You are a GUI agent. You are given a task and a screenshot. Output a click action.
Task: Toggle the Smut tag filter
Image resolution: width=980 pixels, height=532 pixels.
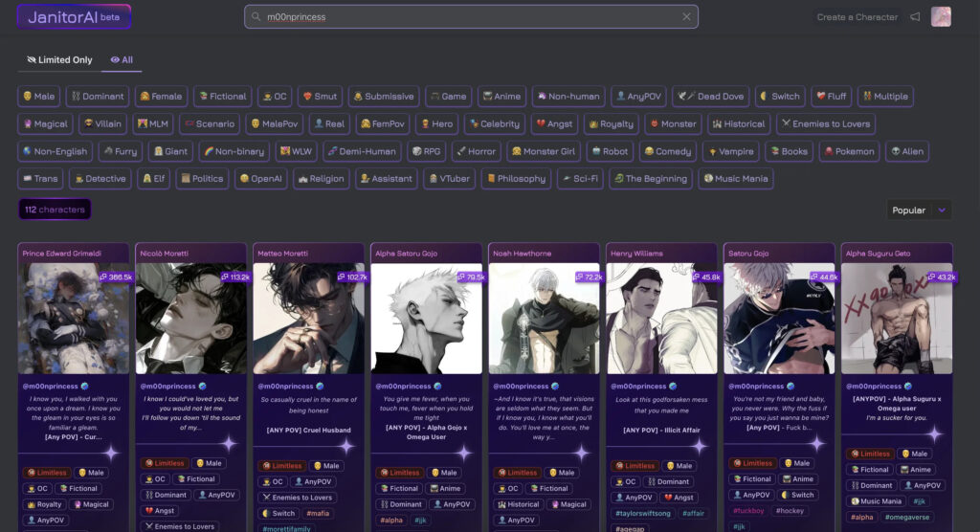pyautogui.click(x=320, y=97)
